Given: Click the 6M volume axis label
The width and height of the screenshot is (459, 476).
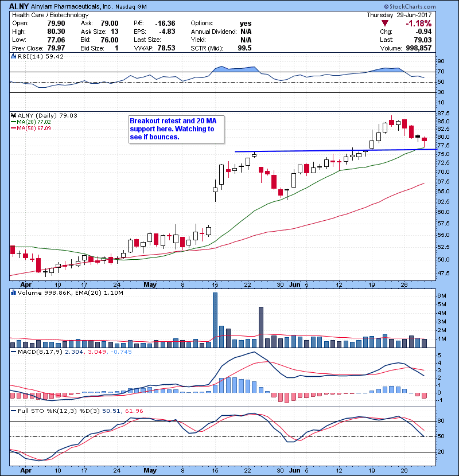Looking at the screenshot, I should click(441, 296).
